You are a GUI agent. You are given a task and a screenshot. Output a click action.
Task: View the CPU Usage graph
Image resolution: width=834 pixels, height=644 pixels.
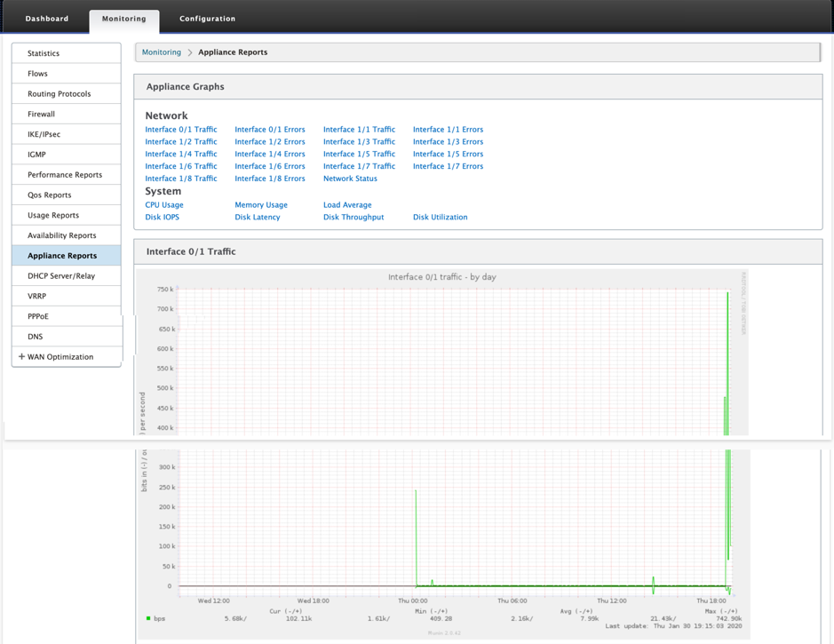[x=164, y=204]
